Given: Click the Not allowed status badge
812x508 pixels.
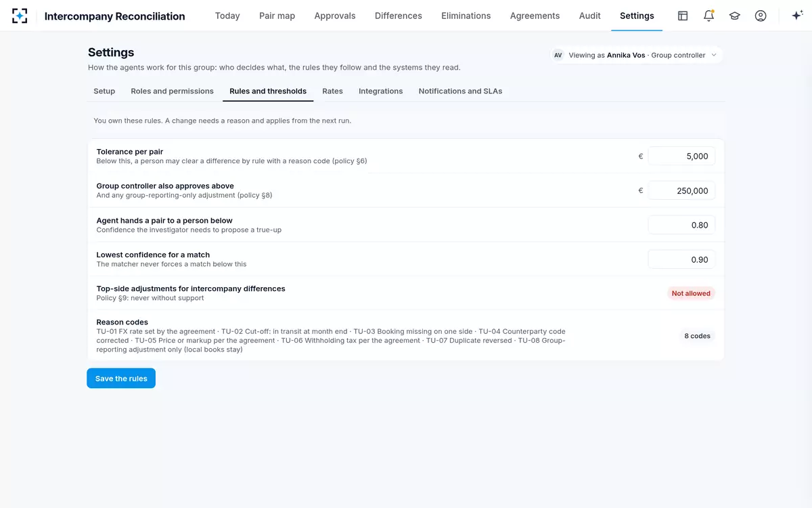Looking at the screenshot, I should (691, 293).
